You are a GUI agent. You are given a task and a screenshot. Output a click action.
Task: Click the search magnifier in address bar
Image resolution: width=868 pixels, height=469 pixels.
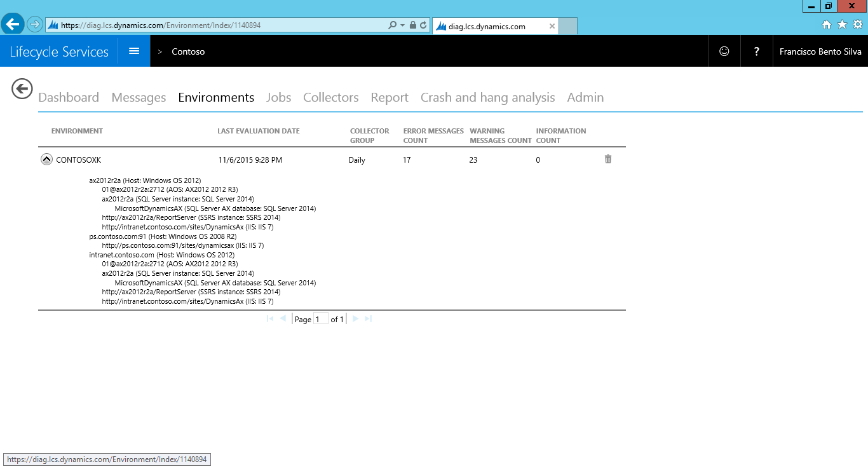393,25
